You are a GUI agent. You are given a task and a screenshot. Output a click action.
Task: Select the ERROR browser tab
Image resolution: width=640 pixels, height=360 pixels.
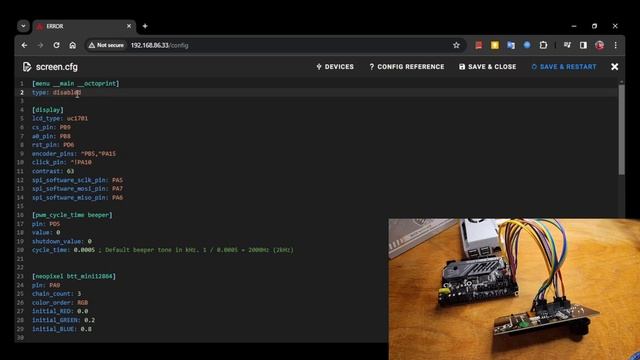pos(84,26)
